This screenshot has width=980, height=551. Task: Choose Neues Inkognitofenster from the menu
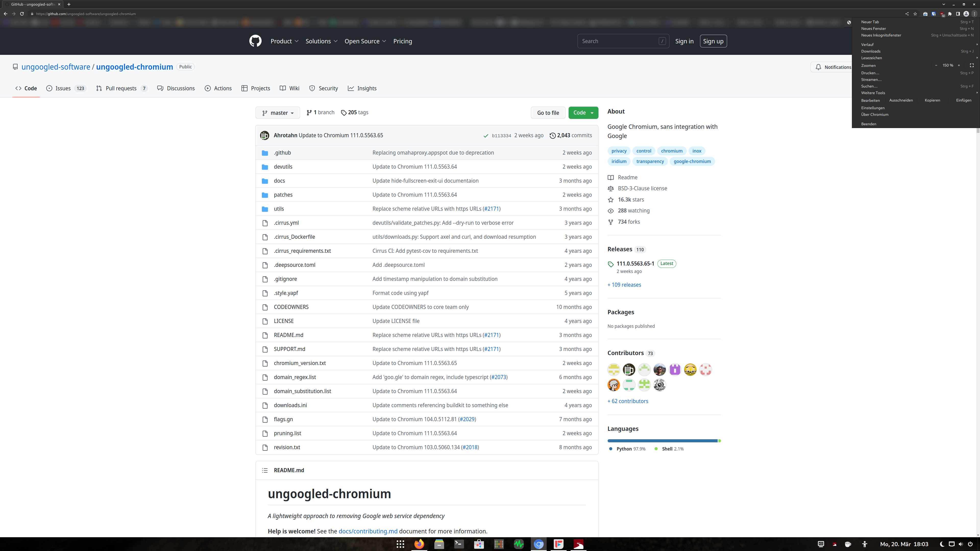[881, 35]
